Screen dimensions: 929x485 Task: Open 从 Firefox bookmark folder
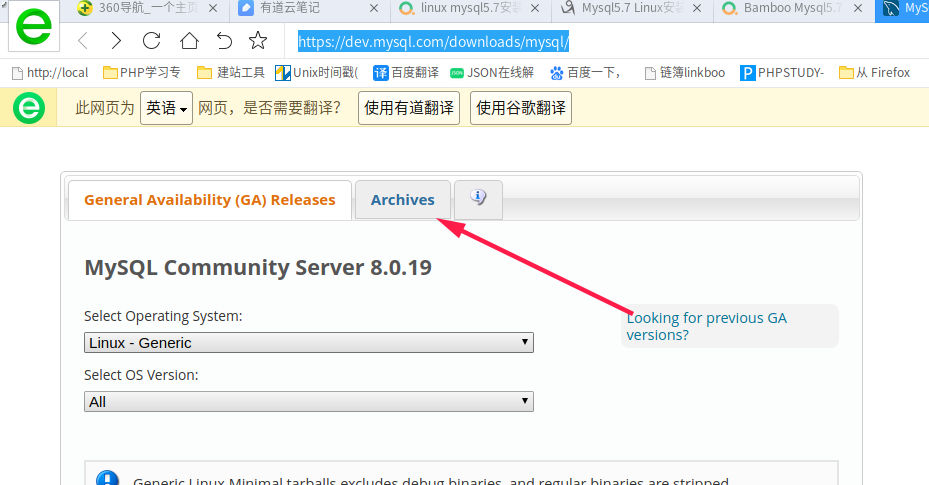tap(874, 73)
